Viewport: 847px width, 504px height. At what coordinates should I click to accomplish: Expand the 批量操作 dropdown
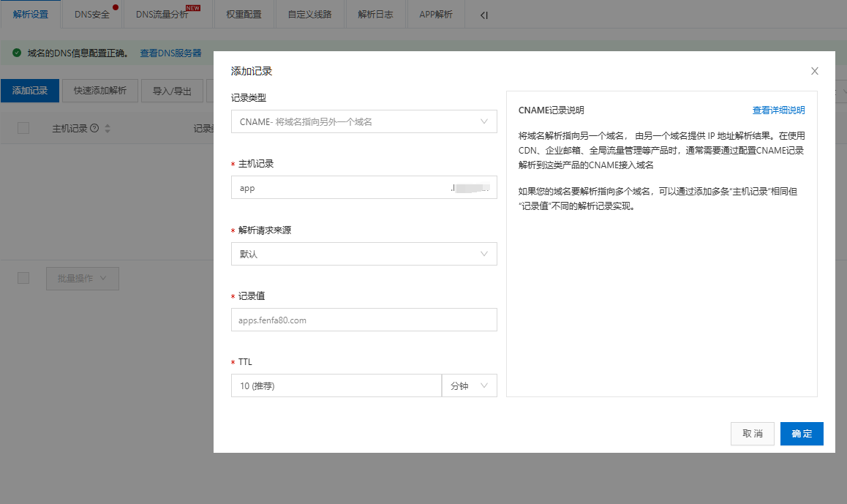click(82, 278)
